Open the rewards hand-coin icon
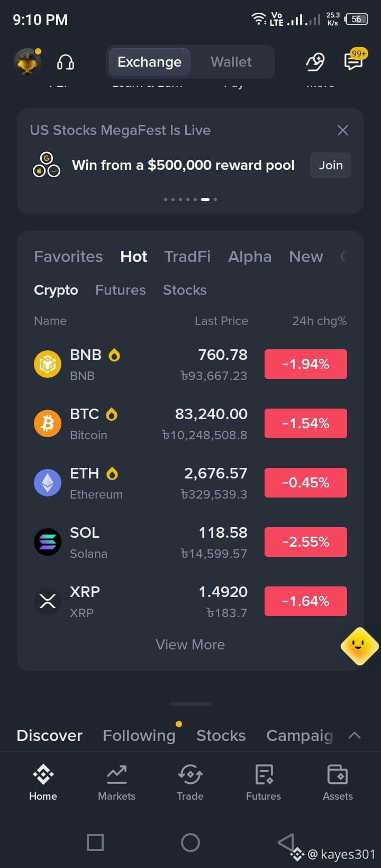This screenshot has width=381, height=868. pos(315,62)
